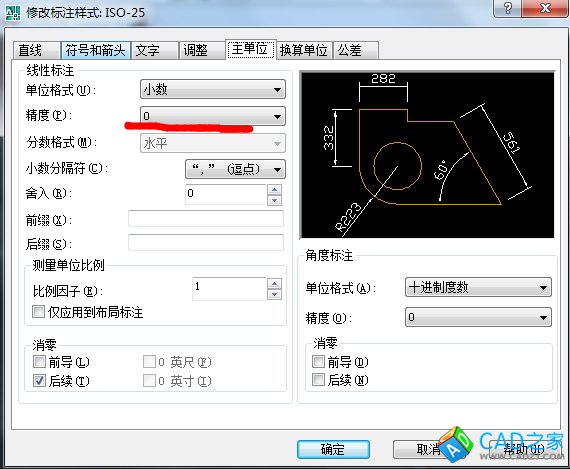Enable 前导(L) zero suppression for linear dimensions
570x469 pixels.
pyautogui.click(x=39, y=362)
